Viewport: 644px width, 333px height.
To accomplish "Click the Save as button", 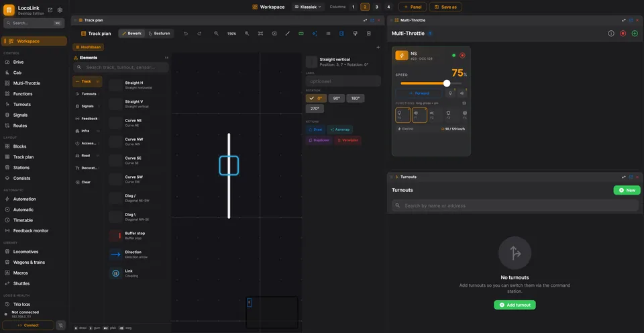I will point(445,7).
